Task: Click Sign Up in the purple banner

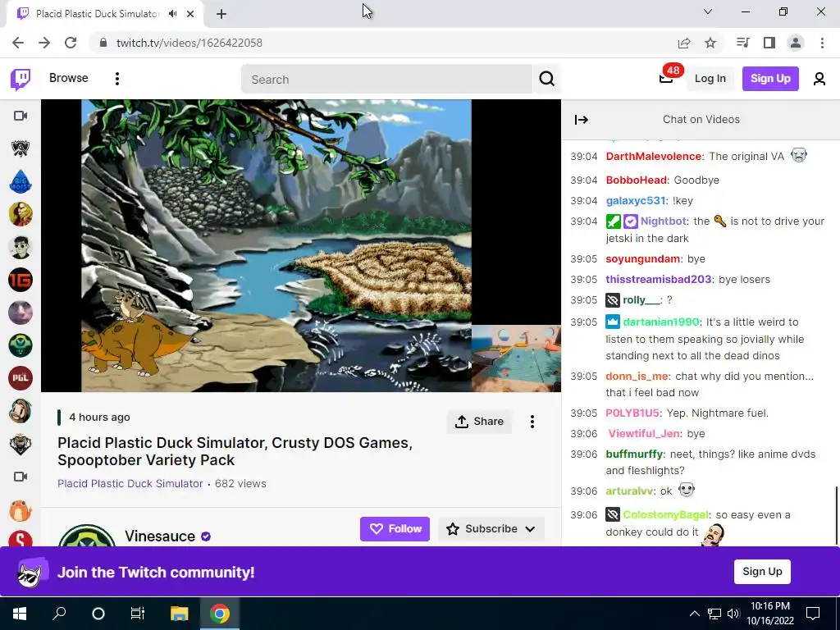Action: point(762,572)
